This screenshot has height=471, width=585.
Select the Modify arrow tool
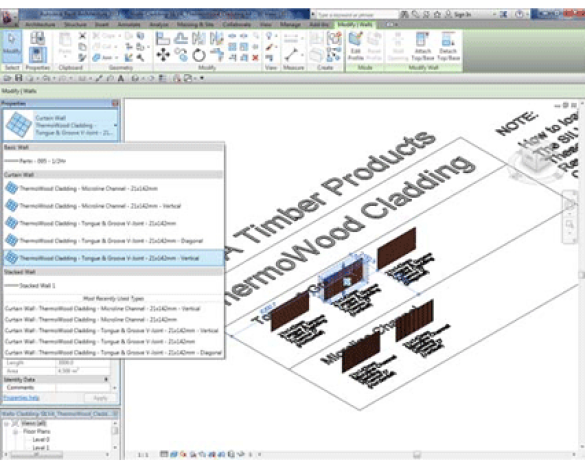tap(12, 46)
